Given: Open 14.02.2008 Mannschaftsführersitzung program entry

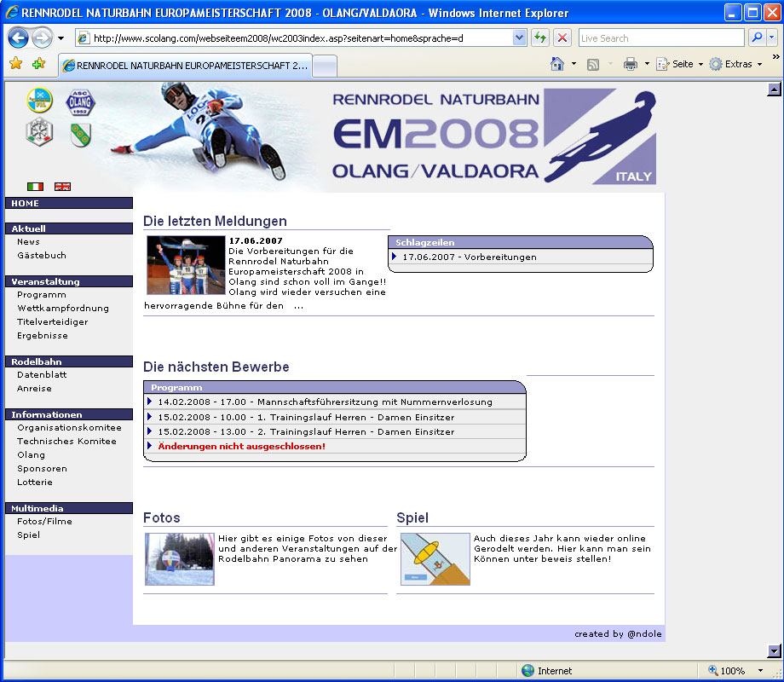Looking at the screenshot, I should [x=325, y=402].
